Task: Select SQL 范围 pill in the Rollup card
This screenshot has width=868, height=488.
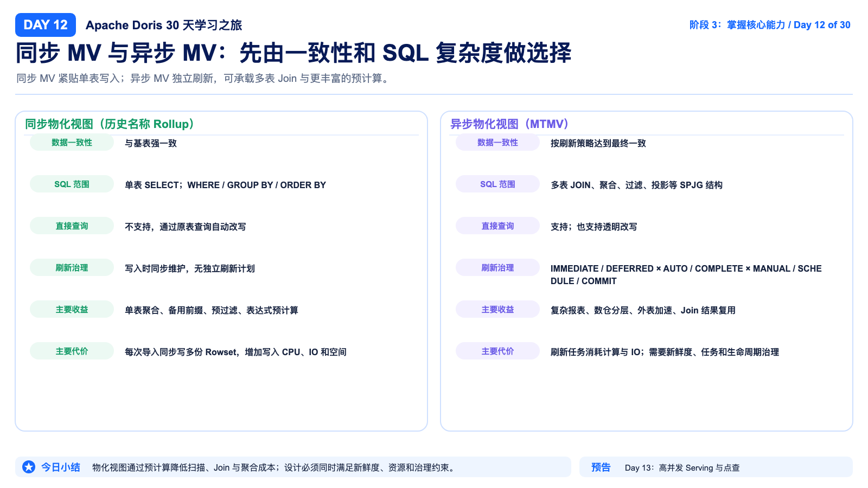Action: 72,184
